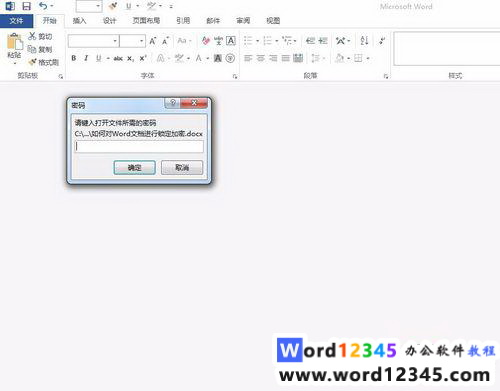The width and height of the screenshot is (500, 391).
Task: Click the sort A-Z icon
Action: (364, 41)
